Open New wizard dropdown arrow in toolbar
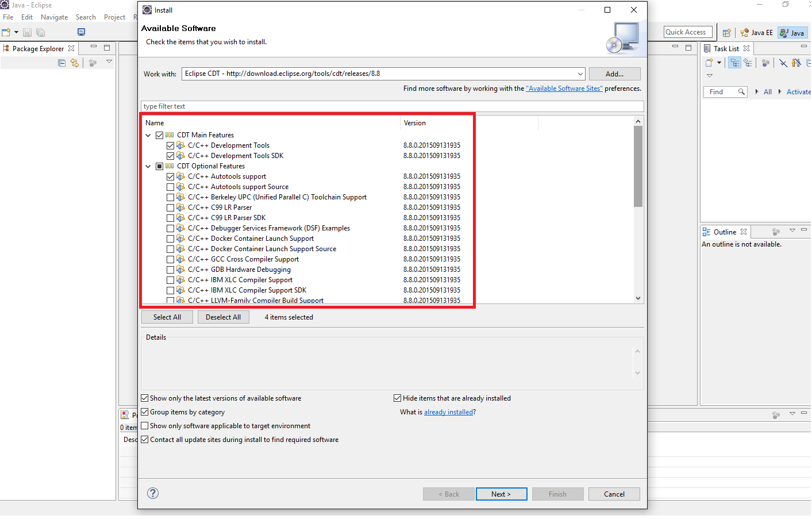Screen dimensions: 812x519 click(x=16, y=32)
